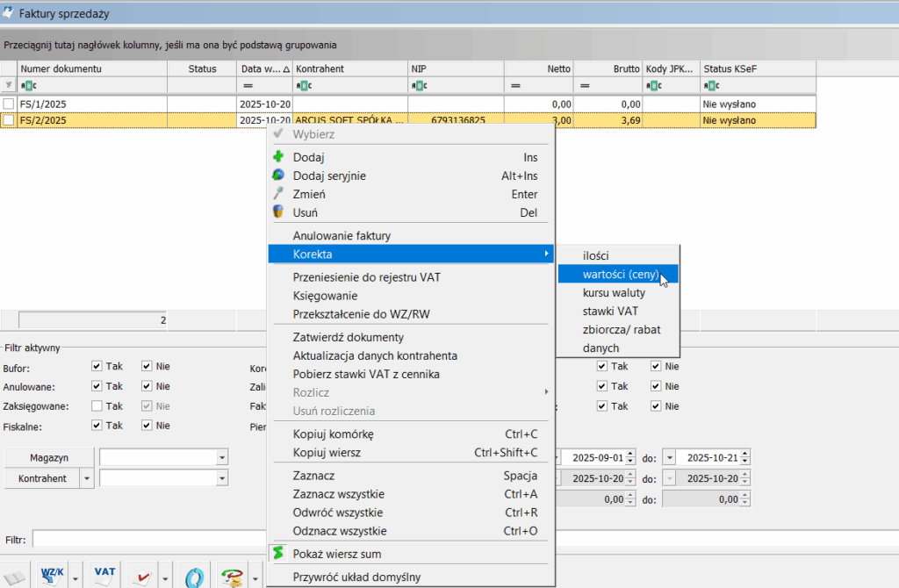Choose 'Anulowanie faktury' in context menu
899x588 pixels.
coord(342,235)
